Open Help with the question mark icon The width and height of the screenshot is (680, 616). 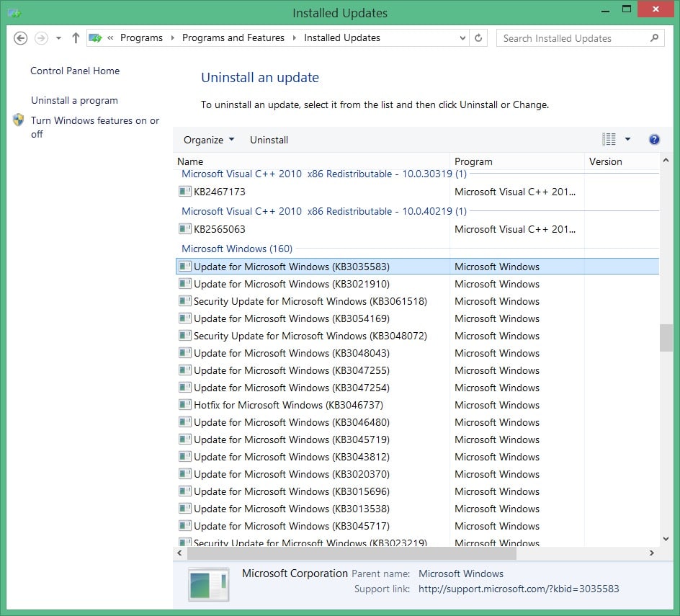pyautogui.click(x=654, y=139)
